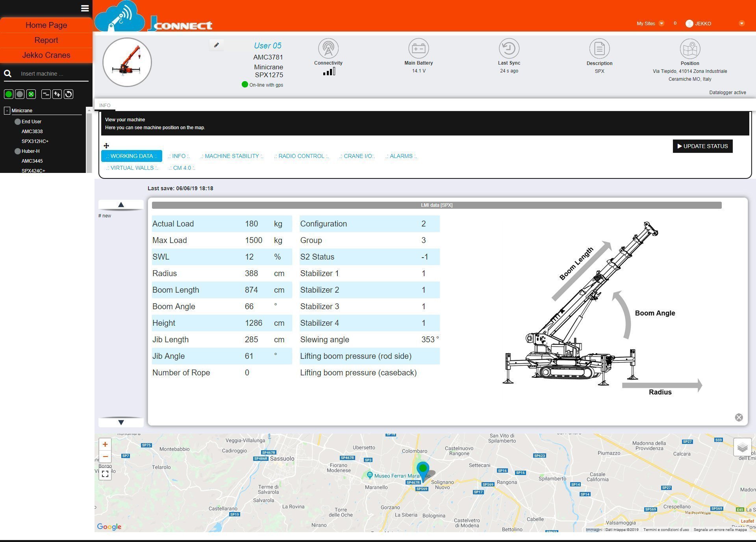
Task: Open the hamburger menu in sidebar
Action: (85, 8)
